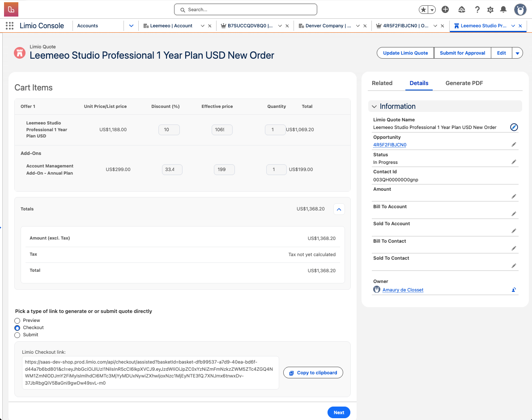Open the dropdown arrow next to Edit

(517, 53)
